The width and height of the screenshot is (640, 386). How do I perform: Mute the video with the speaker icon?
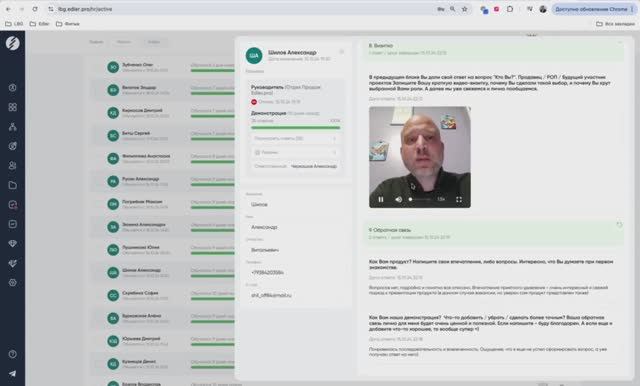[x=398, y=199]
